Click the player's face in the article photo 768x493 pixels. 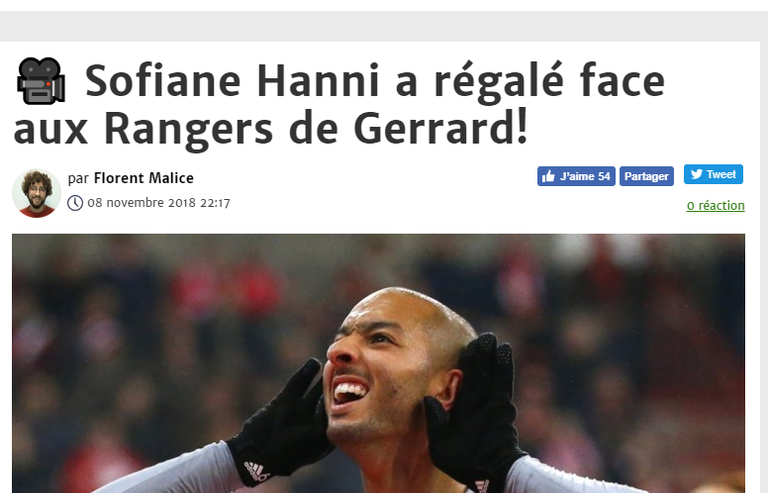tap(382, 365)
